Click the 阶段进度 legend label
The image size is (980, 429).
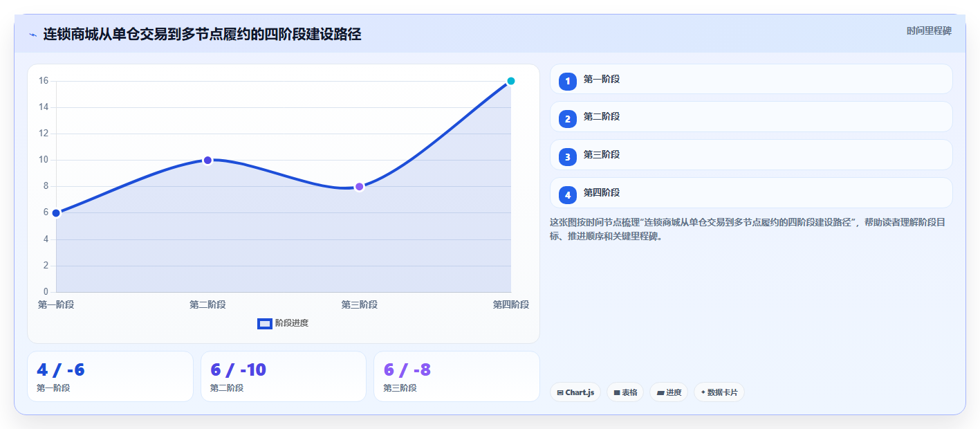pos(292,323)
